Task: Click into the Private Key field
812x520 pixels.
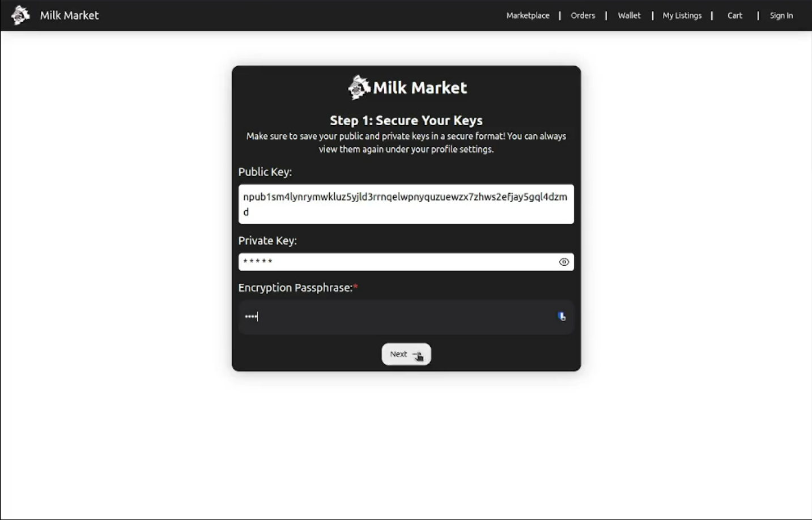Action: (397, 262)
